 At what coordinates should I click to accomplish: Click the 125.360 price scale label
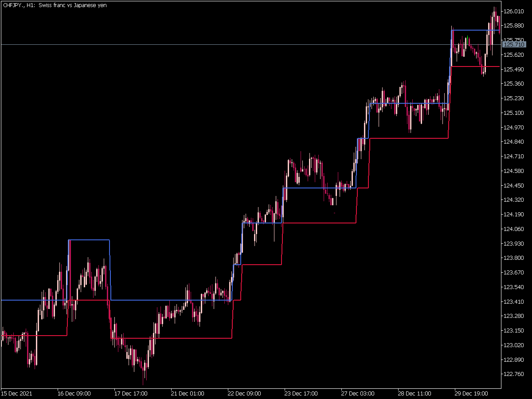(x=514, y=83)
